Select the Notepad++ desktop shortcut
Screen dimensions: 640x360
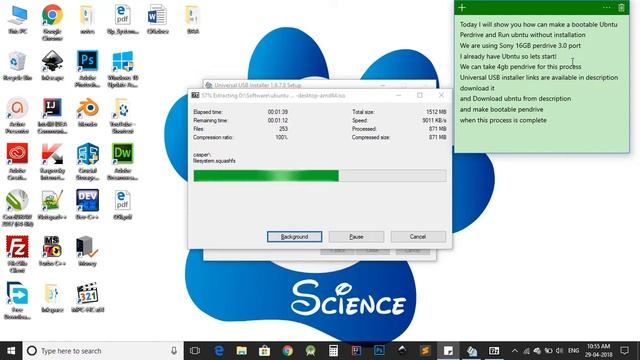52,205
